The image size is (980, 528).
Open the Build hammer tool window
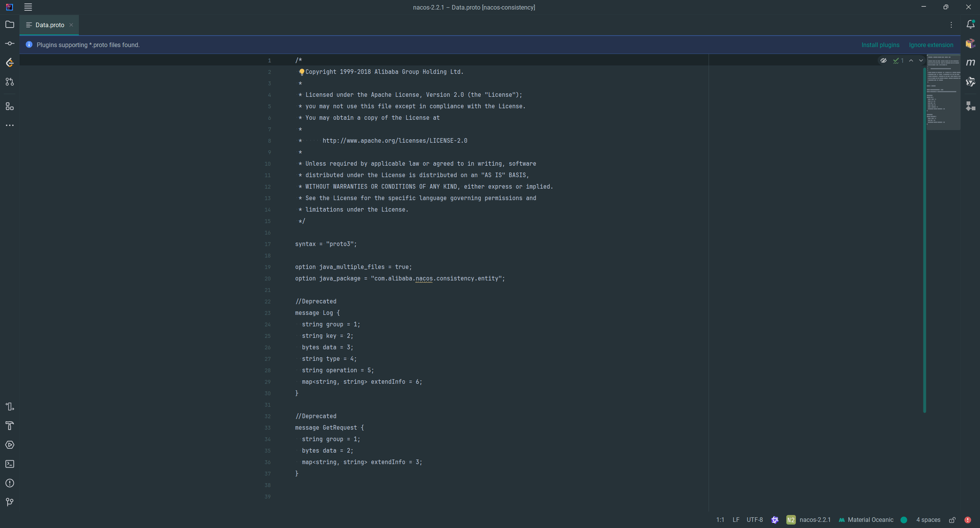click(10, 426)
